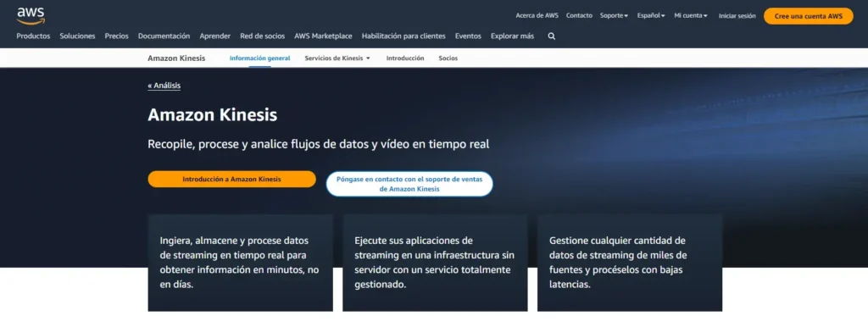Click the AWS logo
This screenshot has height=327, width=868.
(31, 16)
